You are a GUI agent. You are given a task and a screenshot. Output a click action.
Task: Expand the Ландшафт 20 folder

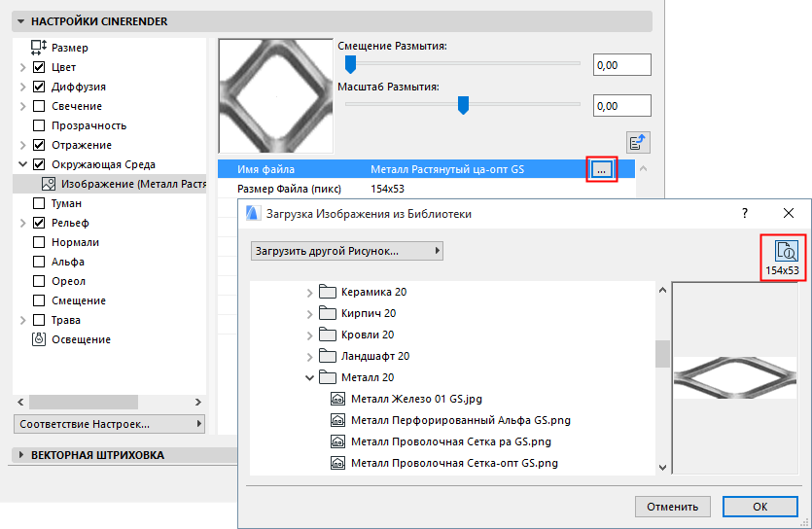309,357
